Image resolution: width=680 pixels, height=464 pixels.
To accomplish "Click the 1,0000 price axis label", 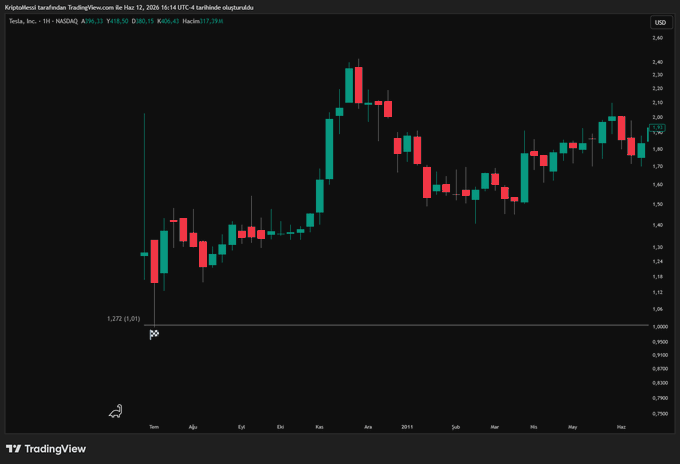I will 660,327.
